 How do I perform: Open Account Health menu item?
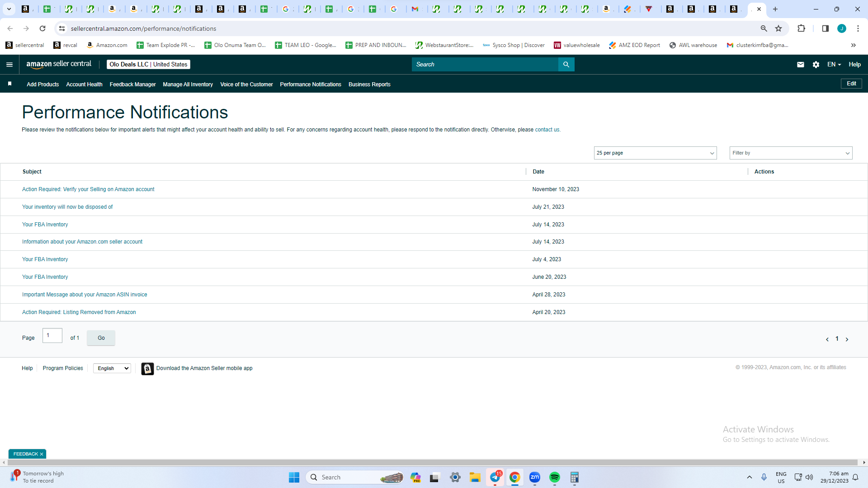[84, 84]
